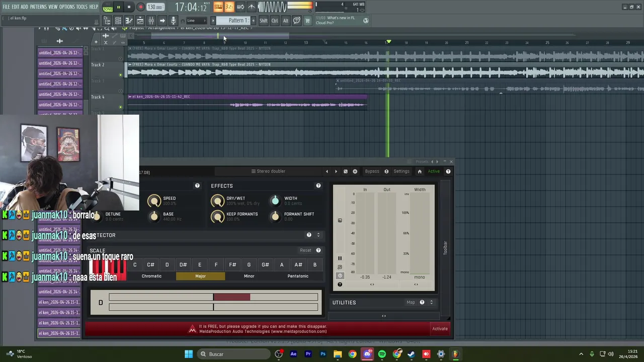This screenshot has width=644, height=362.
Task: Reset the scale with the Reset button
Action: pyautogui.click(x=305, y=250)
